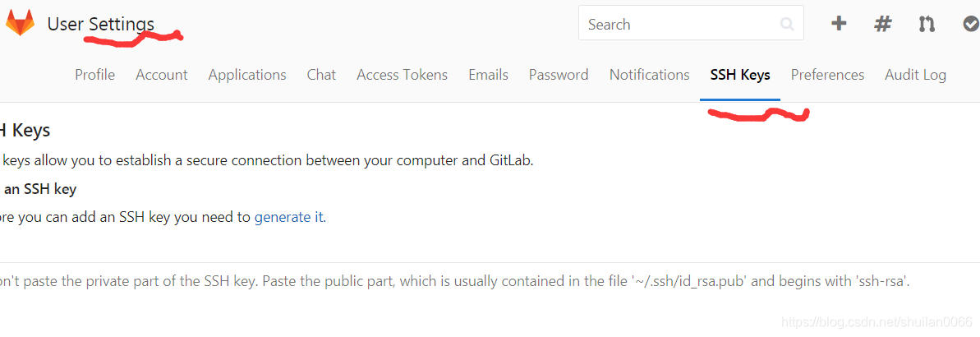
Task: Select the SSH Keys tab
Action: coord(740,75)
